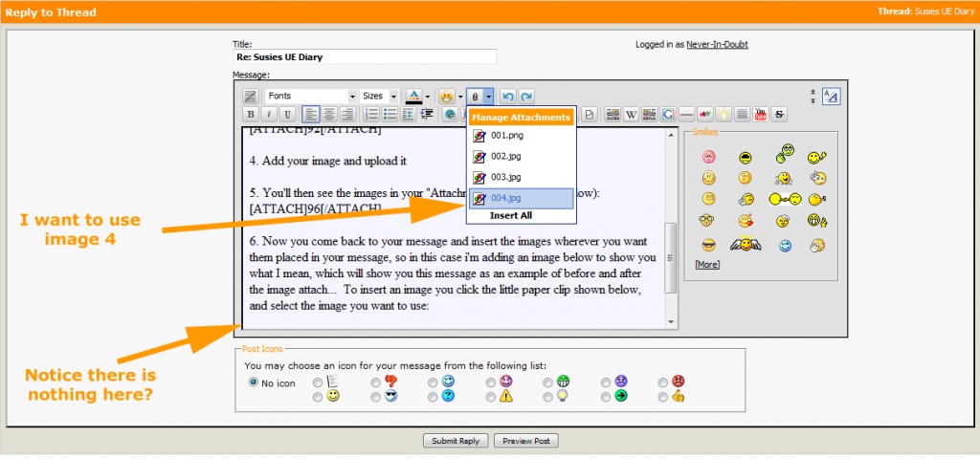
Task: Click the italic formatting button
Action: tap(268, 114)
